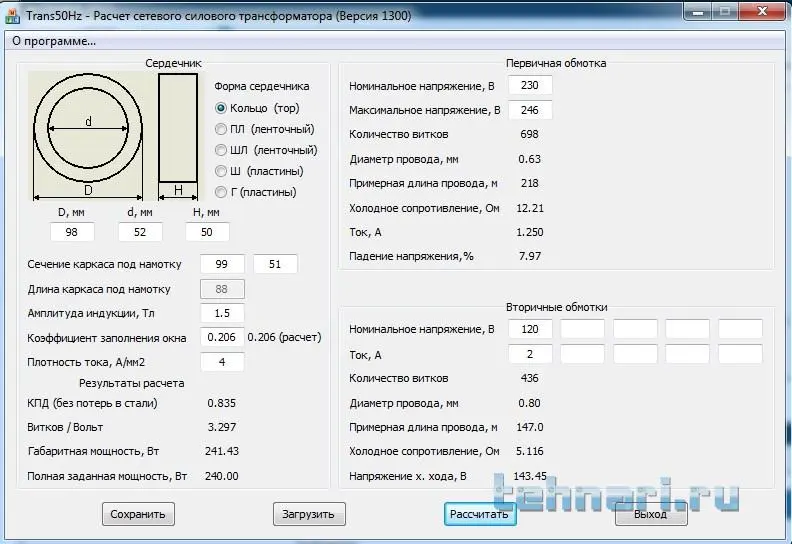Click the fourth secondary current field
The height and width of the screenshot is (544, 792).
click(x=687, y=354)
